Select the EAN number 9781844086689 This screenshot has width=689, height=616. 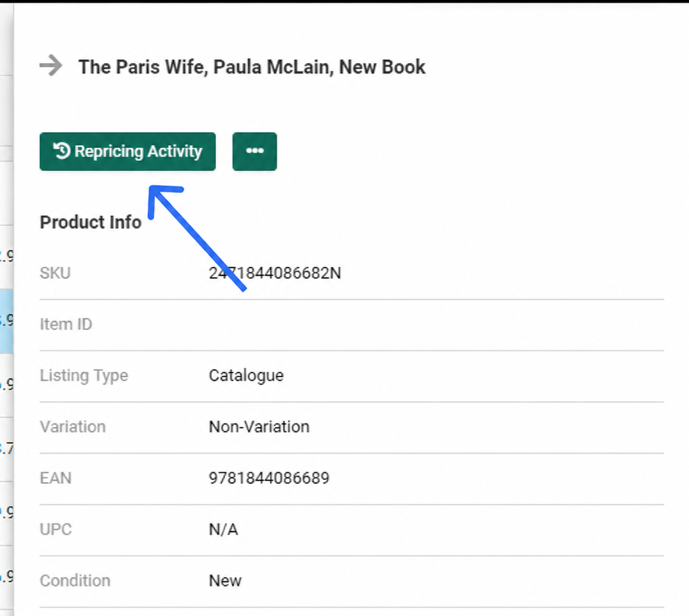(269, 478)
